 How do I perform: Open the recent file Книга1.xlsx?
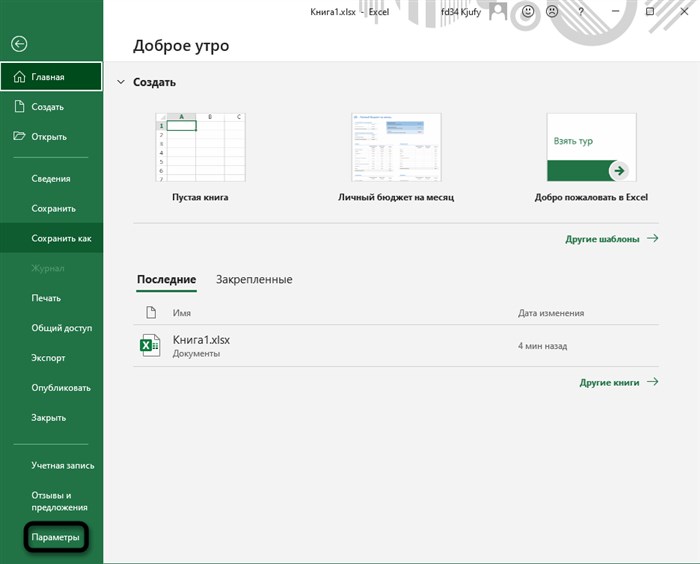396,346
